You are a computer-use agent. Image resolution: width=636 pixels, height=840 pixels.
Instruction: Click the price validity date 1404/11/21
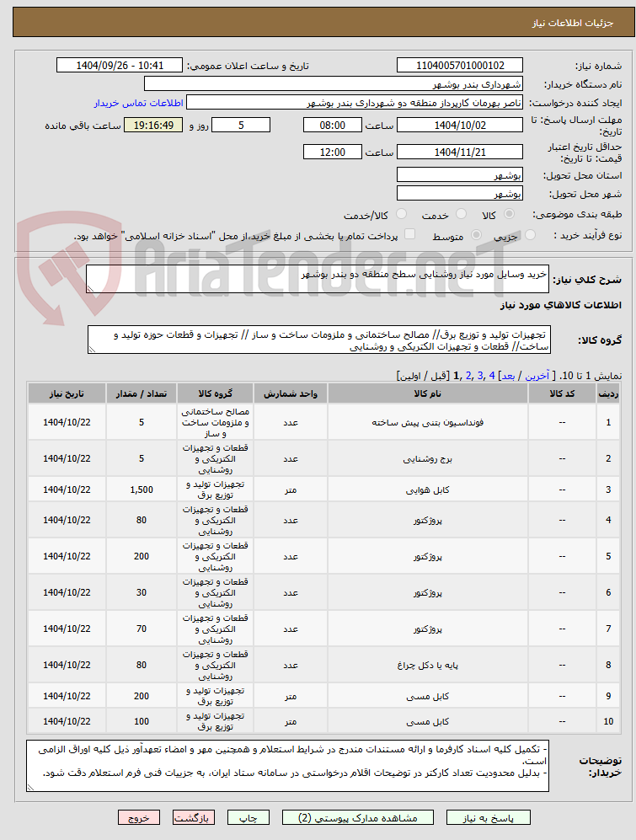pos(460,152)
